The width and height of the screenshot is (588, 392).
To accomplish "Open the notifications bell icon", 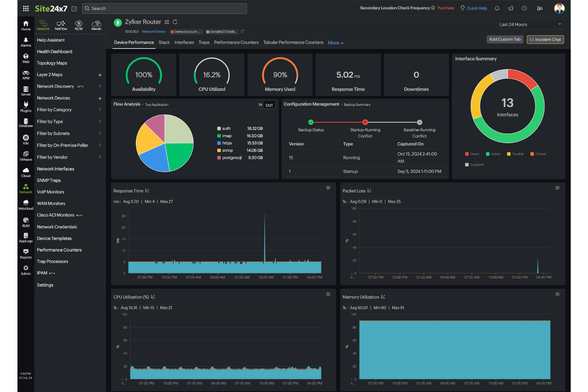I will [x=497, y=8].
